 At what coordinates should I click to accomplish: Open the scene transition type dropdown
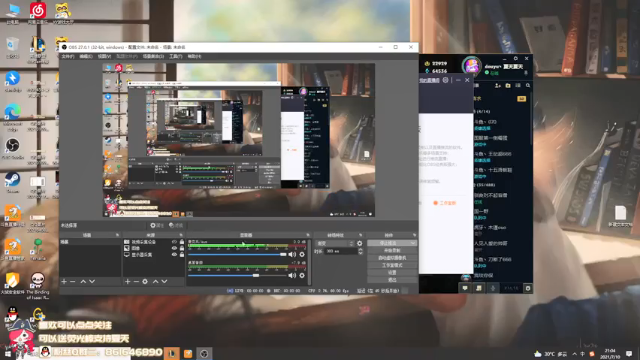335,243
